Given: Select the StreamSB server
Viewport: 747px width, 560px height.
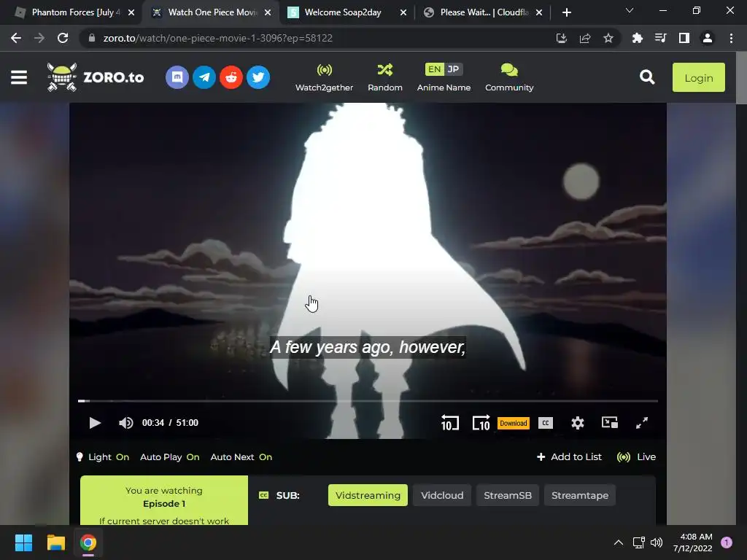Looking at the screenshot, I should click(508, 495).
